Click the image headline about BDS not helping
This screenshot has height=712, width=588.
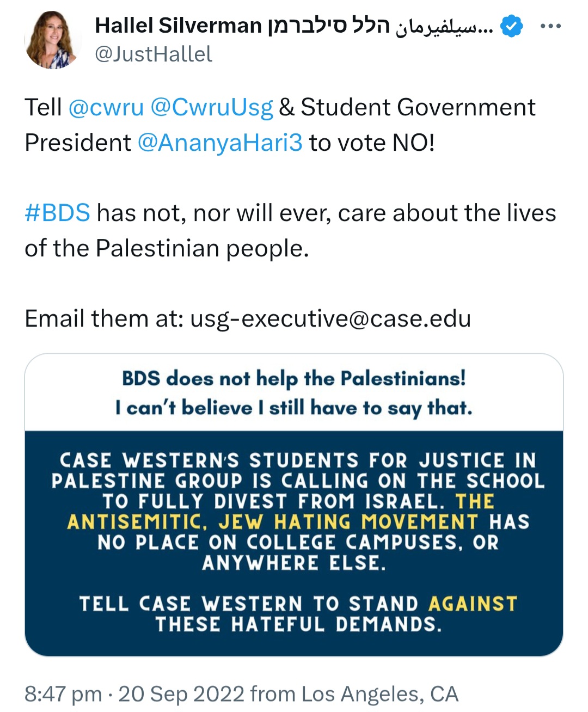[294, 378]
